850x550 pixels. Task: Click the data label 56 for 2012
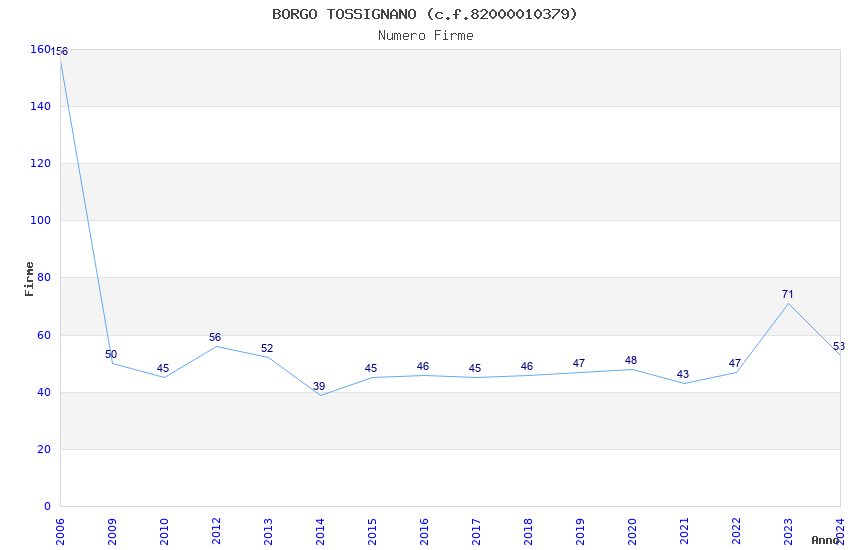coord(215,337)
